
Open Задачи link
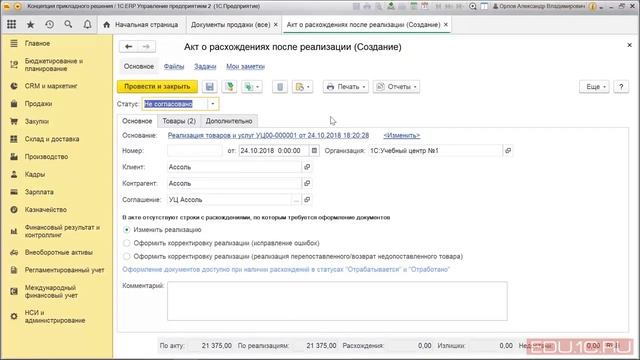tap(205, 67)
